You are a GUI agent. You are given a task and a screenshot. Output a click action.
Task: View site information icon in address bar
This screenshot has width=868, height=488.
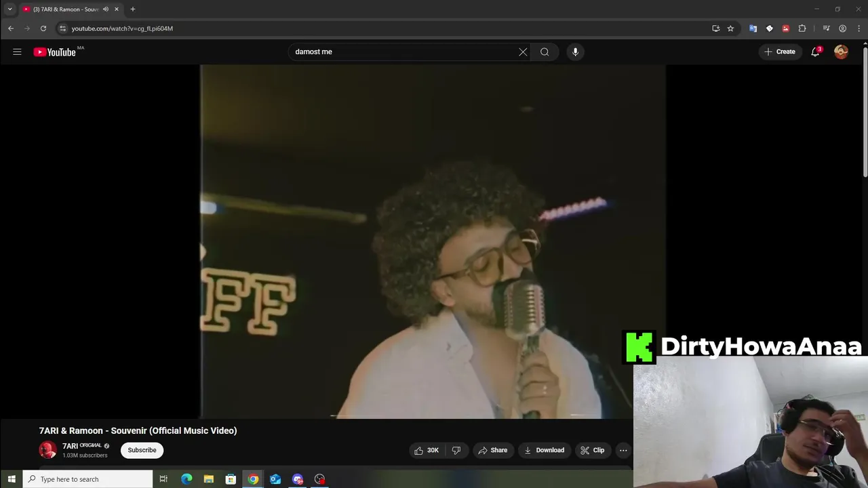point(62,28)
